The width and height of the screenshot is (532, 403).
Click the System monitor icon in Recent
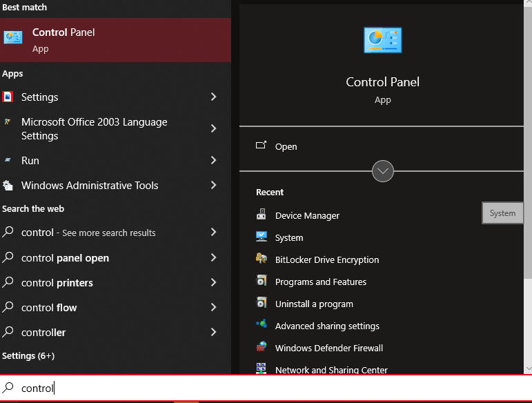click(x=262, y=237)
